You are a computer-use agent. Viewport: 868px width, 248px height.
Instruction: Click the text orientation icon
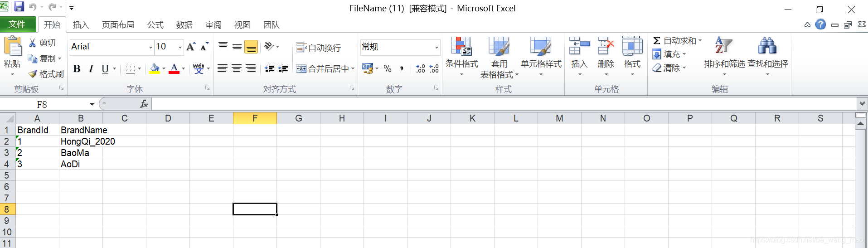pos(269,46)
